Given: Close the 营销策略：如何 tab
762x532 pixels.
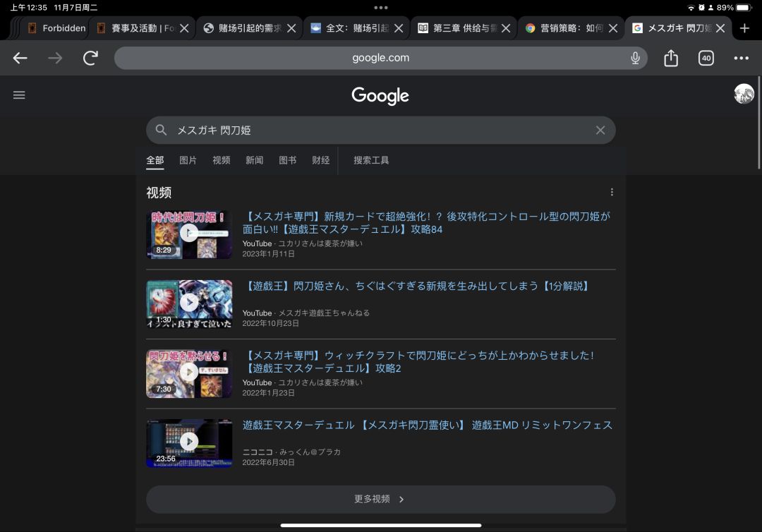Looking at the screenshot, I should (613, 28).
